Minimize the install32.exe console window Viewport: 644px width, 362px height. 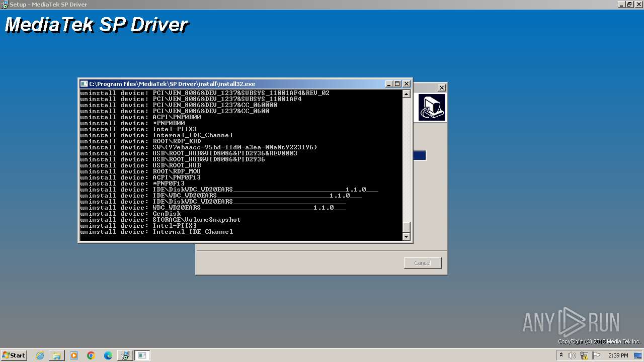(389, 84)
